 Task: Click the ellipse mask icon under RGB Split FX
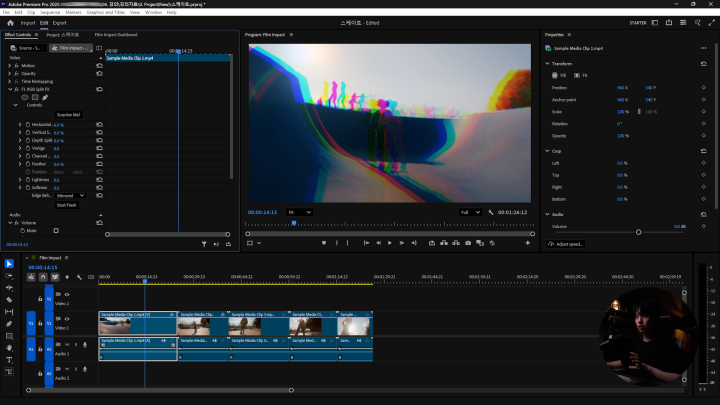point(25,97)
